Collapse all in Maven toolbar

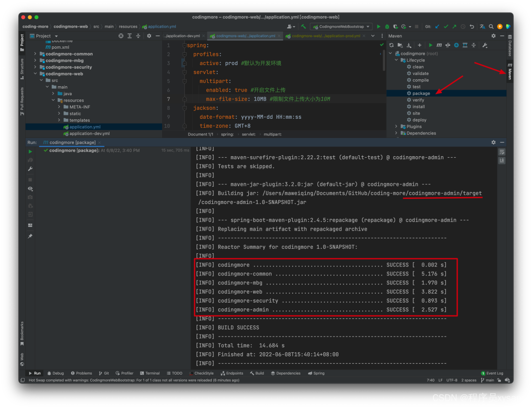click(x=474, y=45)
